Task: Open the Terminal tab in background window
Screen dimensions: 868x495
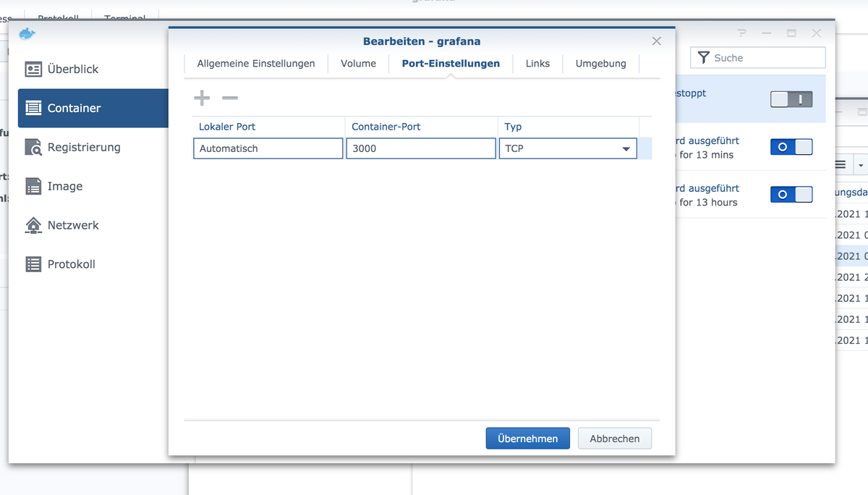Action: click(124, 18)
